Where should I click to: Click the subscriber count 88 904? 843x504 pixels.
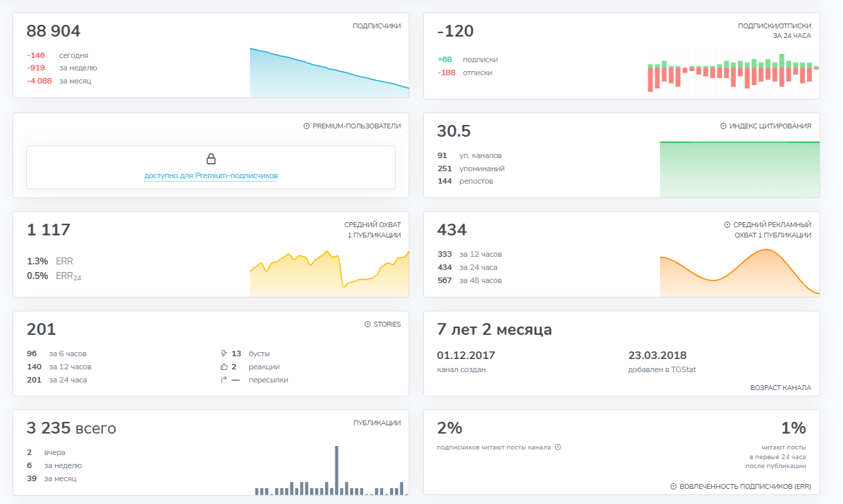pyautogui.click(x=53, y=31)
